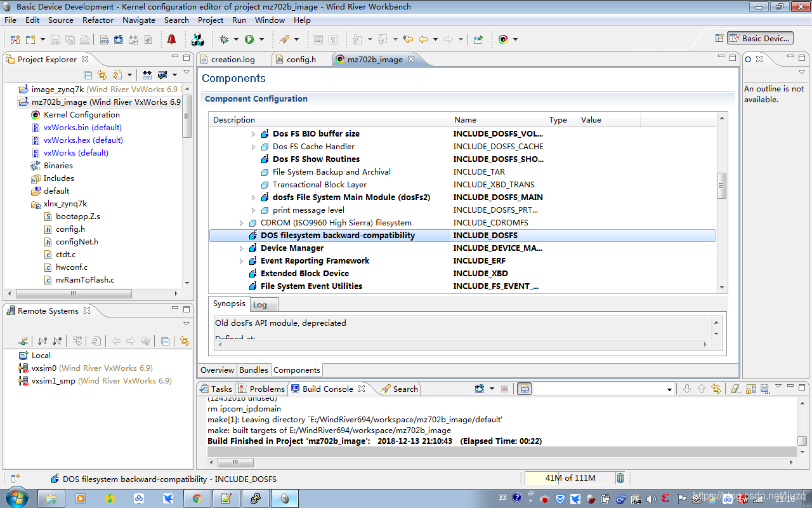Click the Open Perspective icon
The image size is (812, 508).
(x=719, y=38)
